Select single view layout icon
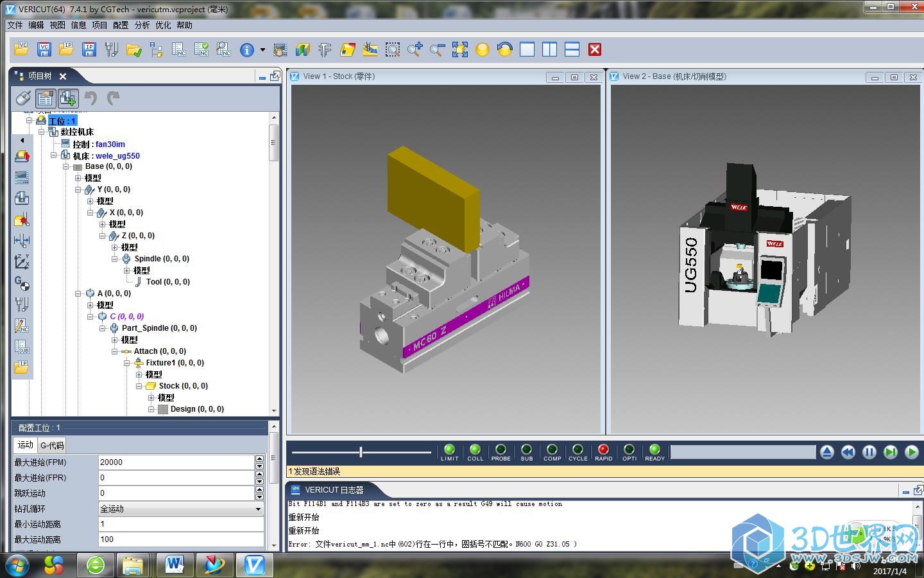This screenshot has height=578, width=924. click(527, 49)
